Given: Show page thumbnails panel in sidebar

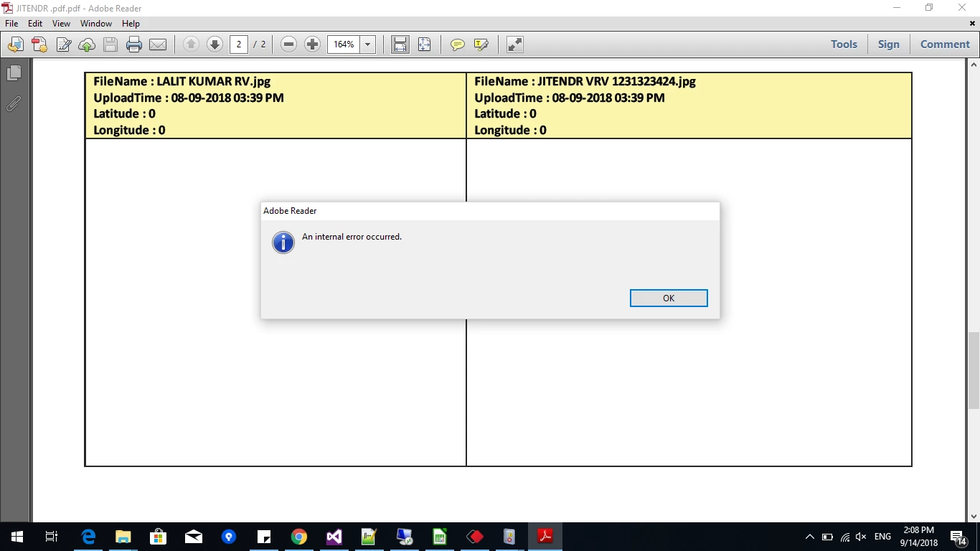Looking at the screenshot, I should 14,72.
